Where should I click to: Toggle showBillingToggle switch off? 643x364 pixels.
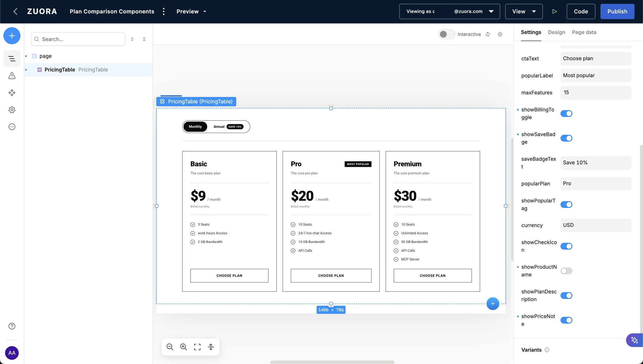pos(566,114)
